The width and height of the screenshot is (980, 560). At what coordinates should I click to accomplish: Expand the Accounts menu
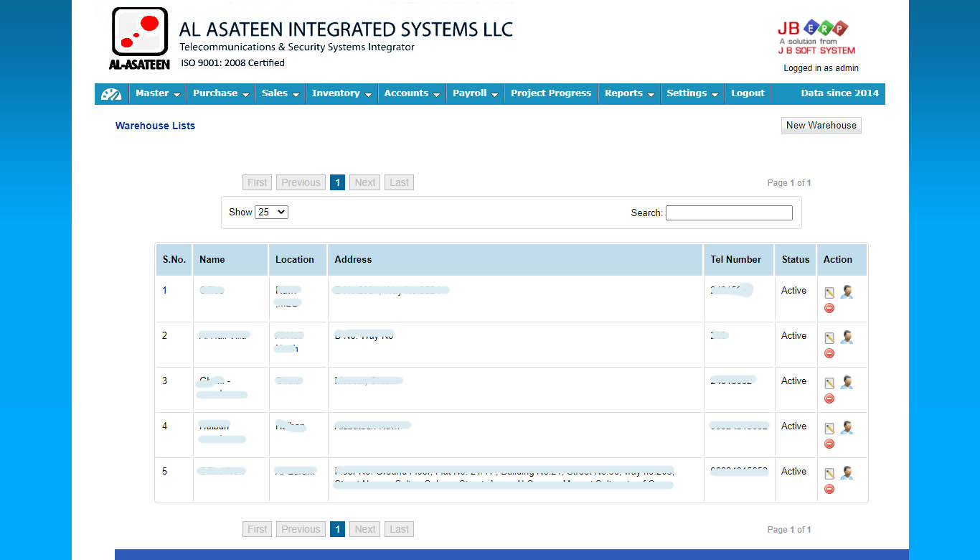pos(413,93)
